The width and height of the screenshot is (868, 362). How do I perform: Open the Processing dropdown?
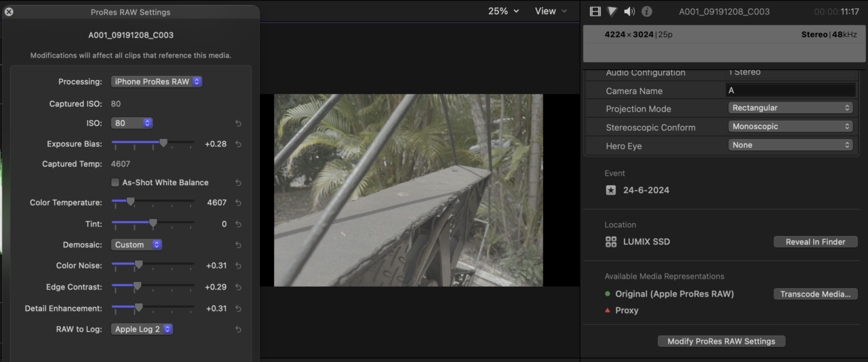[x=157, y=81]
